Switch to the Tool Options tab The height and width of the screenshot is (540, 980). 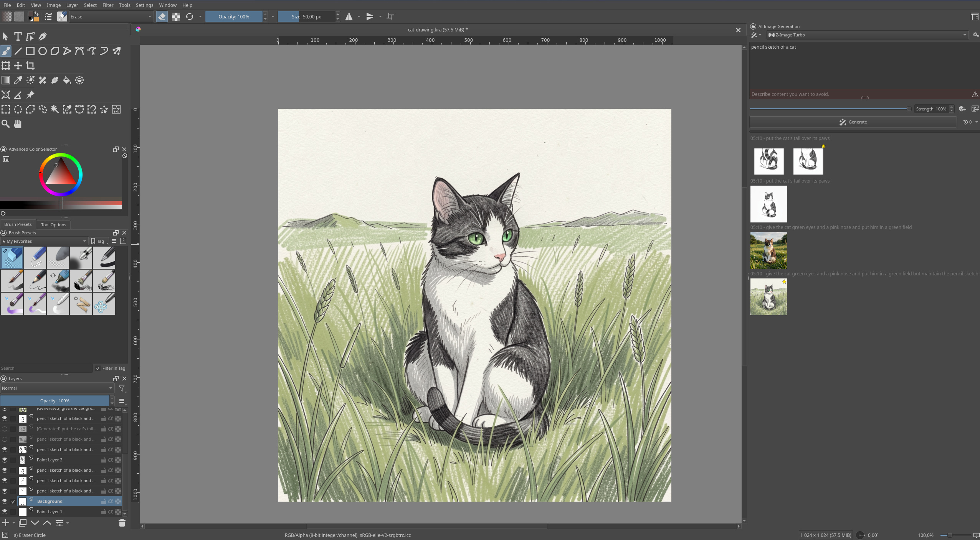pyautogui.click(x=53, y=224)
